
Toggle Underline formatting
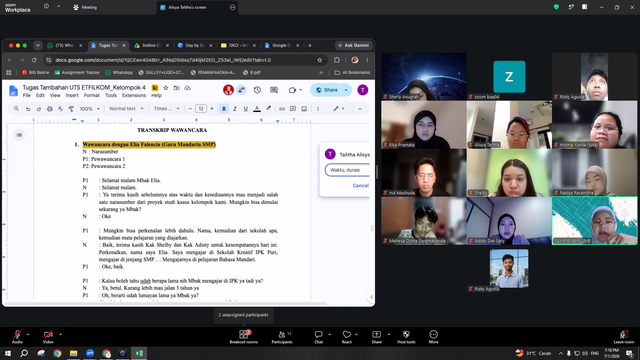tap(245, 109)
